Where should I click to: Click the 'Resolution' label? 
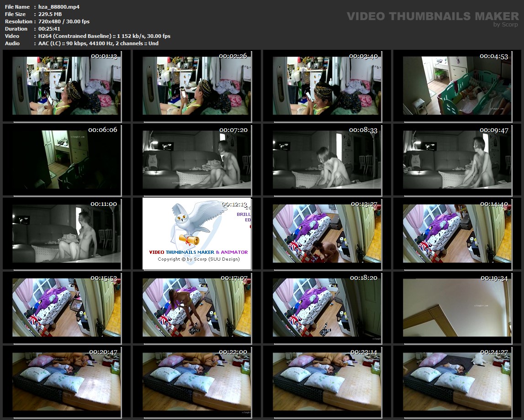pyautogui.click(x=18, y=21)
